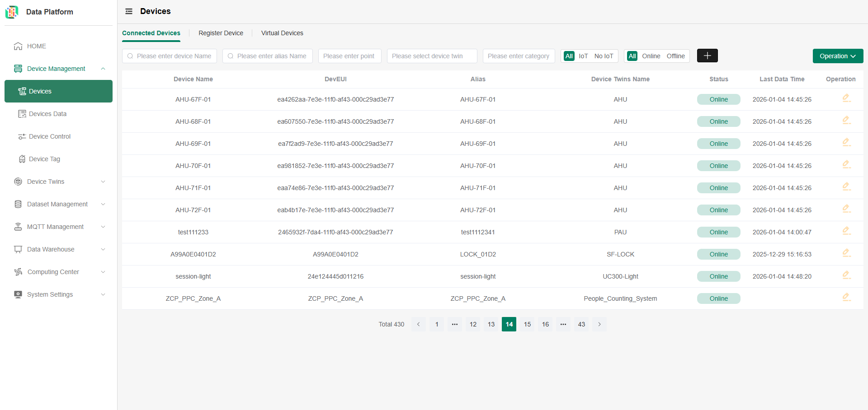
Task: Open the Operation dropdown
Action: [x=837, y=56]
